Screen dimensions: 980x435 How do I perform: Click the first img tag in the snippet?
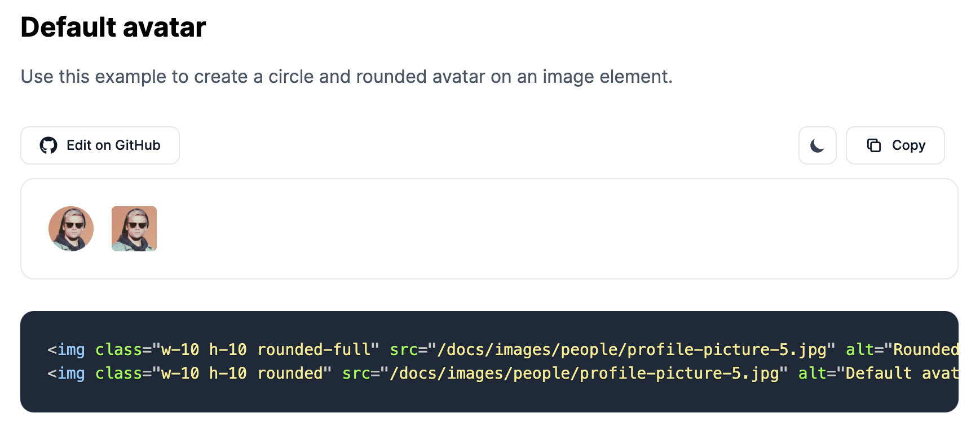pos(66,349)
